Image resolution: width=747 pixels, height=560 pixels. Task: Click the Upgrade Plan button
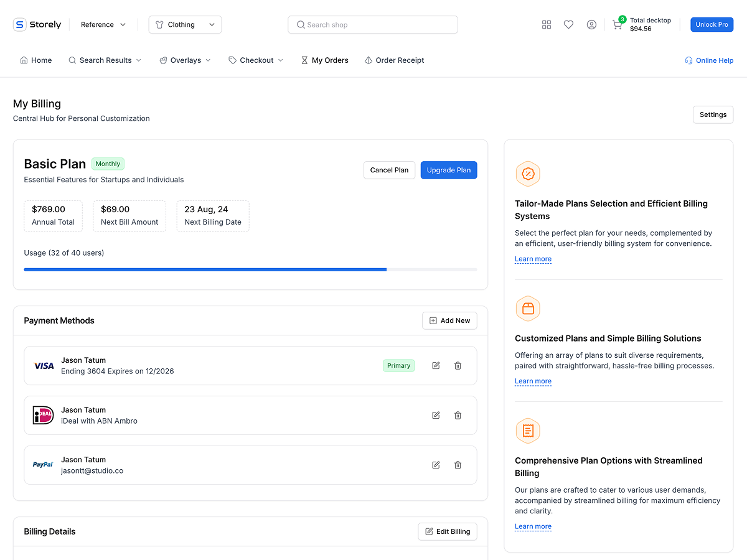[448, 170]
